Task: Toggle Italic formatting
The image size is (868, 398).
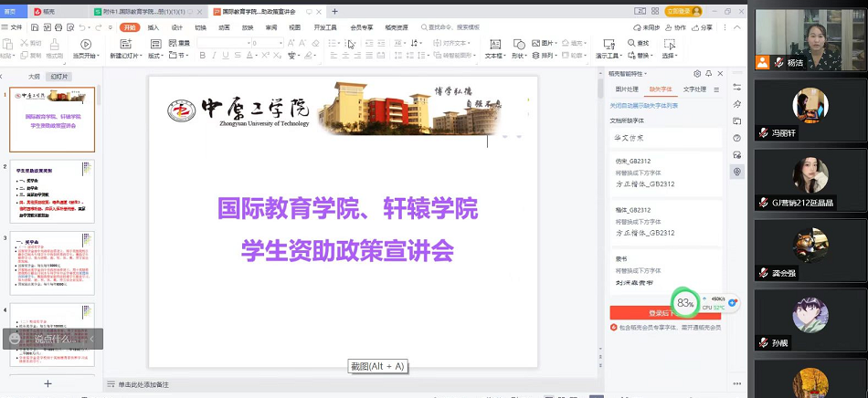Action: (214, 56)
